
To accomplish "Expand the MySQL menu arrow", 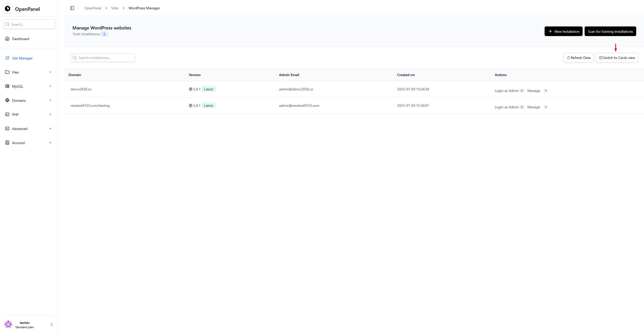I will tap(50, 86).
